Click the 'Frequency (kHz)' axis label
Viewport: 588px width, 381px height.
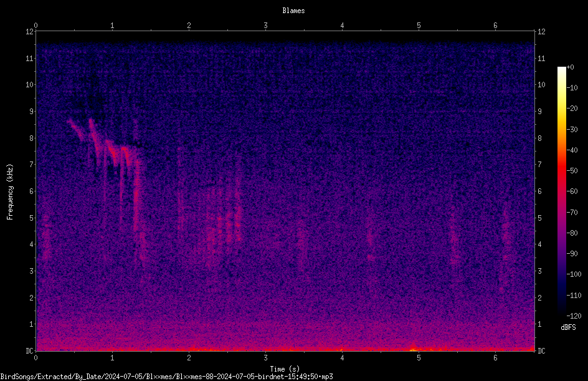10,192
